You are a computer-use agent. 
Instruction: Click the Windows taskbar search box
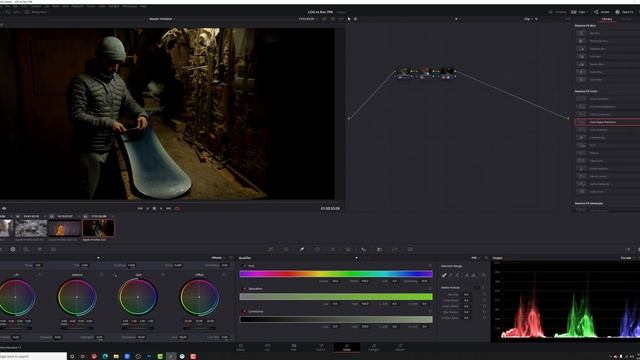click(33, 356)
